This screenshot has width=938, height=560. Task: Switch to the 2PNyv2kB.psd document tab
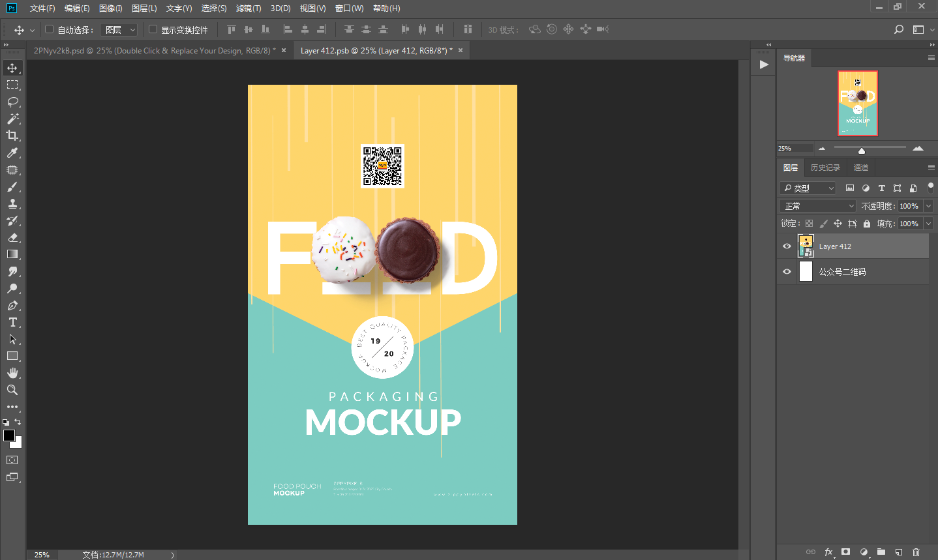point(155,50)
